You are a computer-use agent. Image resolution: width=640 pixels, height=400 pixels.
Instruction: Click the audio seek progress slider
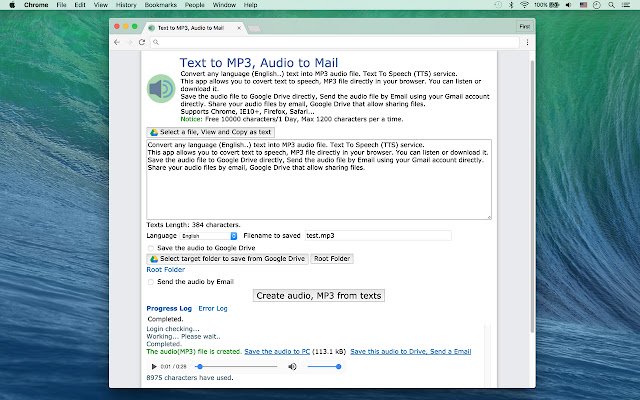pos(236,367)
